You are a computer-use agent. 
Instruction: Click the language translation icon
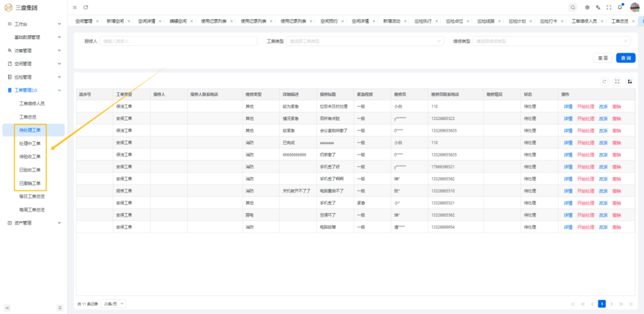(x=598, y=7)
